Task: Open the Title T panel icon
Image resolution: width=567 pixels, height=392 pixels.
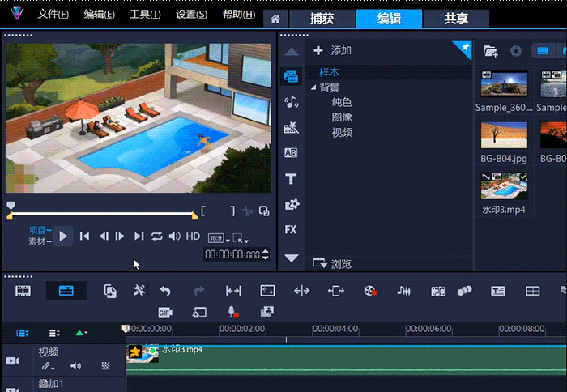Action: pyautogui.click(x=291, y=179)
